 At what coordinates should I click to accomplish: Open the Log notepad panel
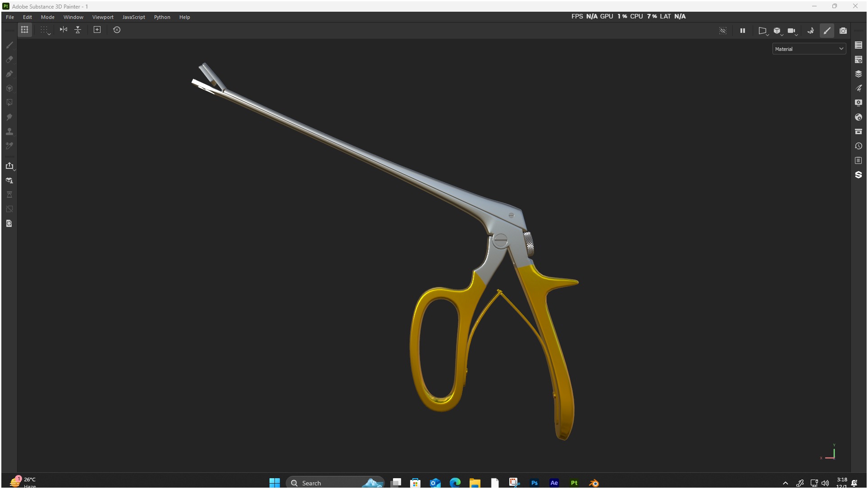point(859,160)
